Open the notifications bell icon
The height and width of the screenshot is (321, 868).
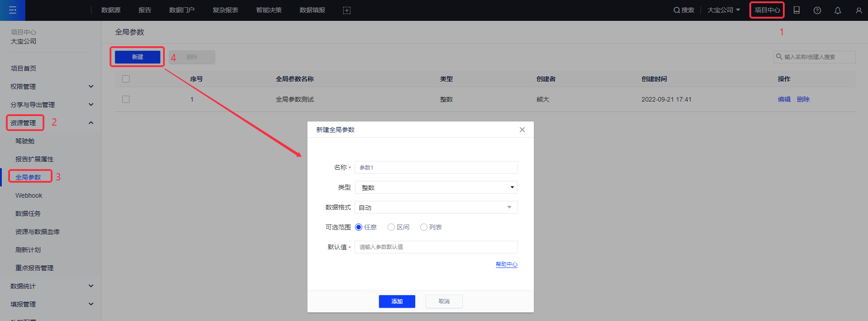point(838,10)
